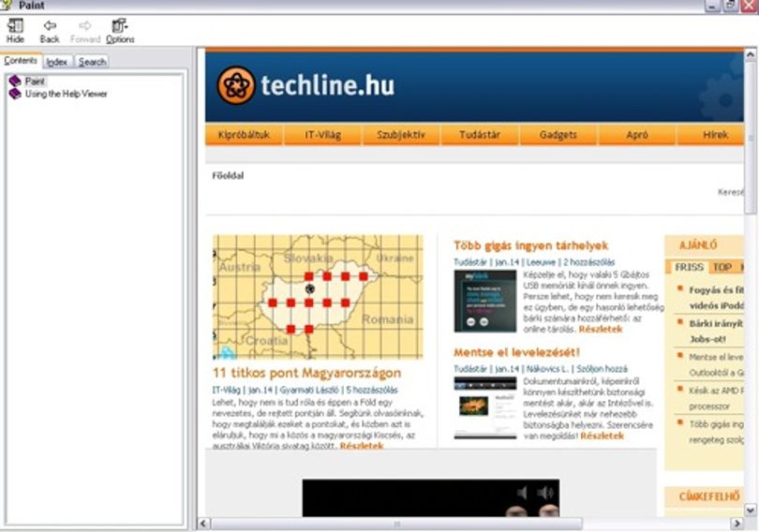The image size is (759, 532).
Task: Open the Kipróbáltuk navigation menu item
Action: pos(244,135)
